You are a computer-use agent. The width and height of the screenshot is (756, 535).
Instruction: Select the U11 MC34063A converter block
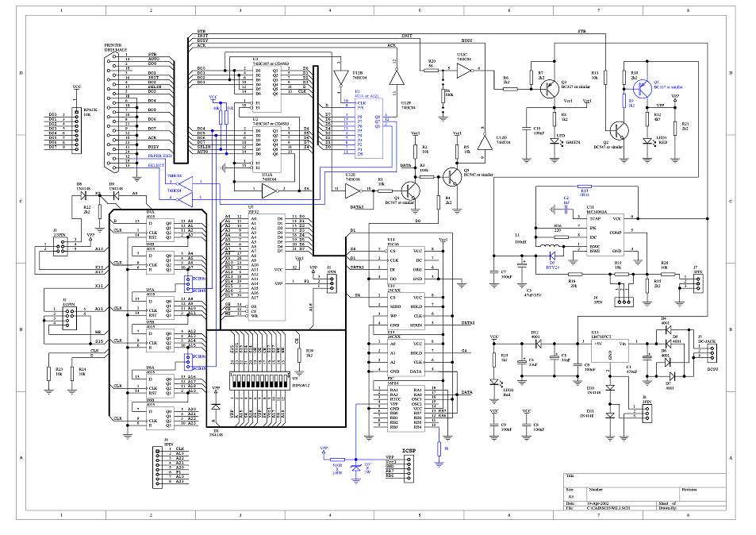point(605,234)
